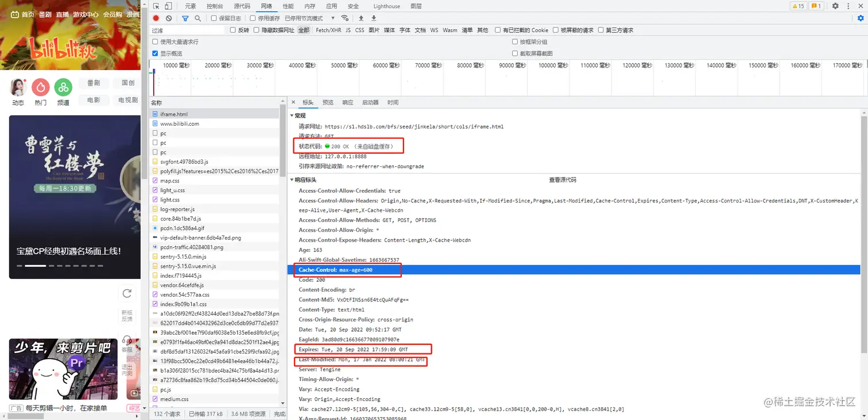Open the DevTools three-dot menu
This screenshot has width=868, height=420.
coord(848,6)
